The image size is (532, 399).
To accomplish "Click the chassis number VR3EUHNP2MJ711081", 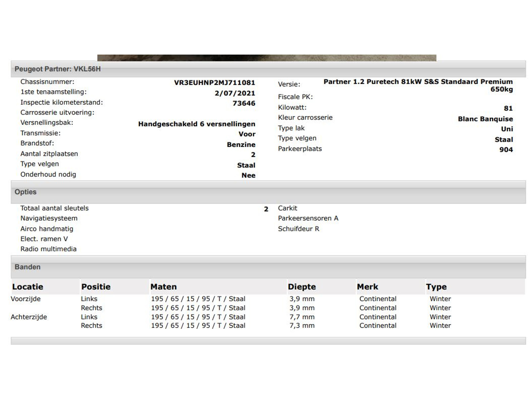I will (214, 83).
